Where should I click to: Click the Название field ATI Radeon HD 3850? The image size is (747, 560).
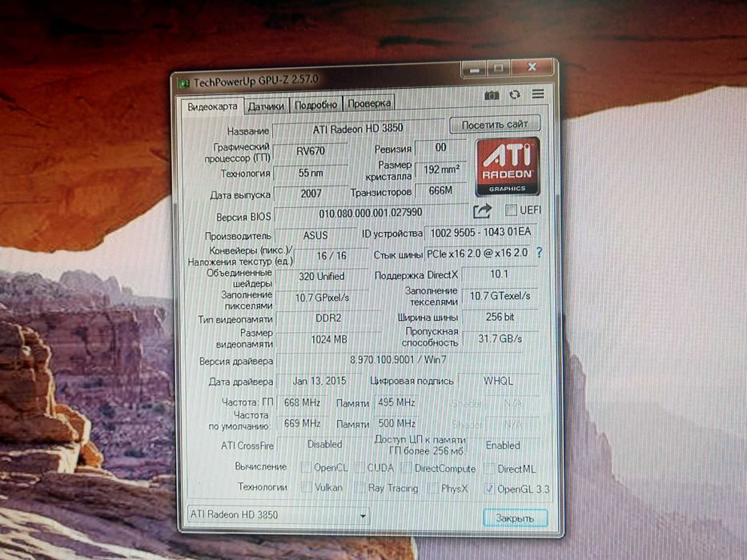point(358,129)
